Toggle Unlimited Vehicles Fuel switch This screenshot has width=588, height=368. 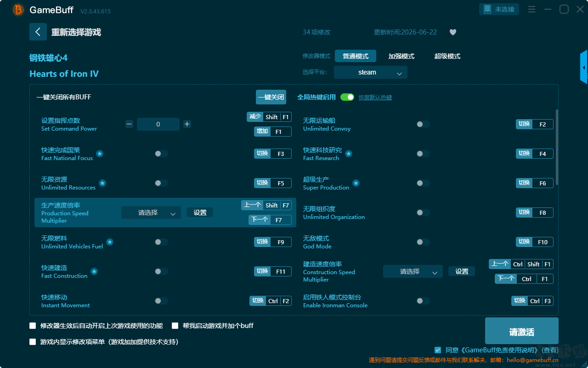(x=161, y=242)
